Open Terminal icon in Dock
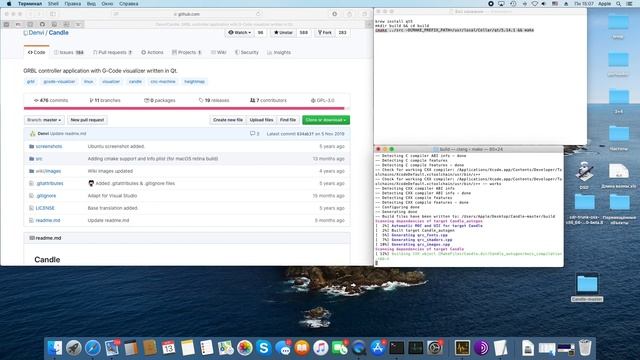This screenshot has width=640, height=360. click(x=396, y=348)
